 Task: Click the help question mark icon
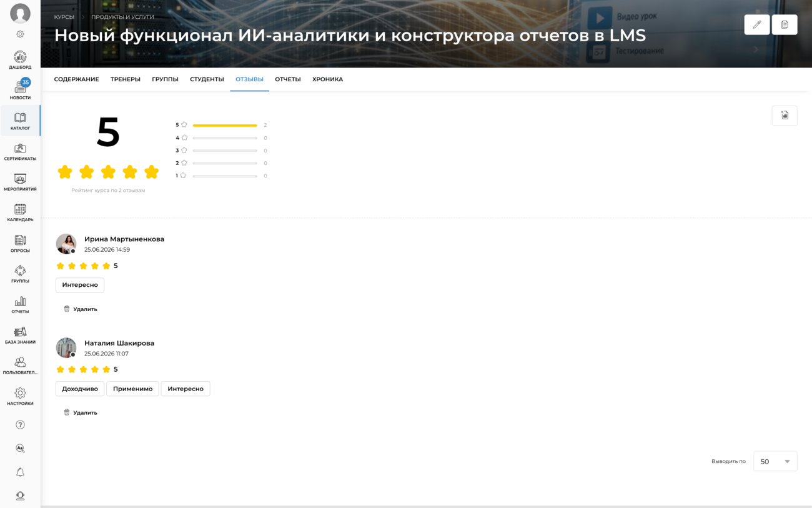point(20,425)
